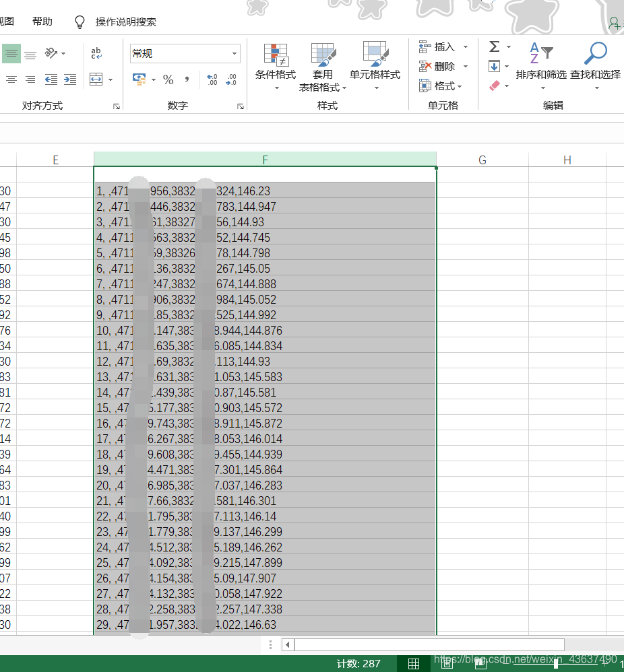
Task: Select column H header
Action: click(567, 160)
